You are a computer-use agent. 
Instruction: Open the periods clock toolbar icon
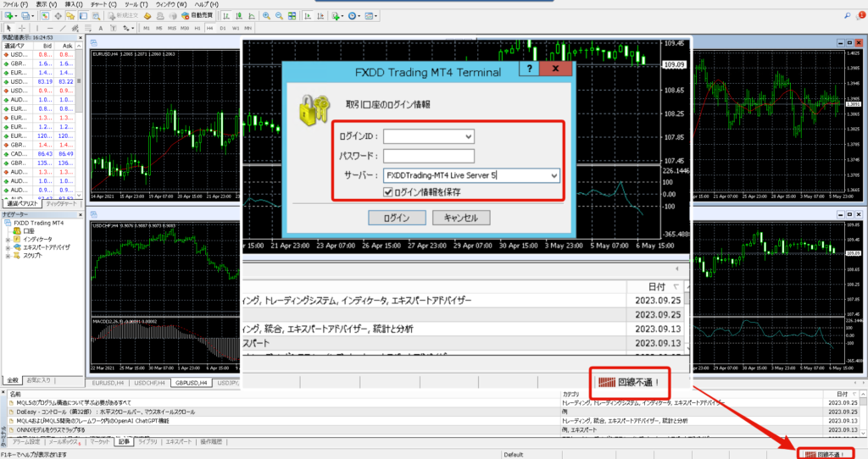pos(353,16)
